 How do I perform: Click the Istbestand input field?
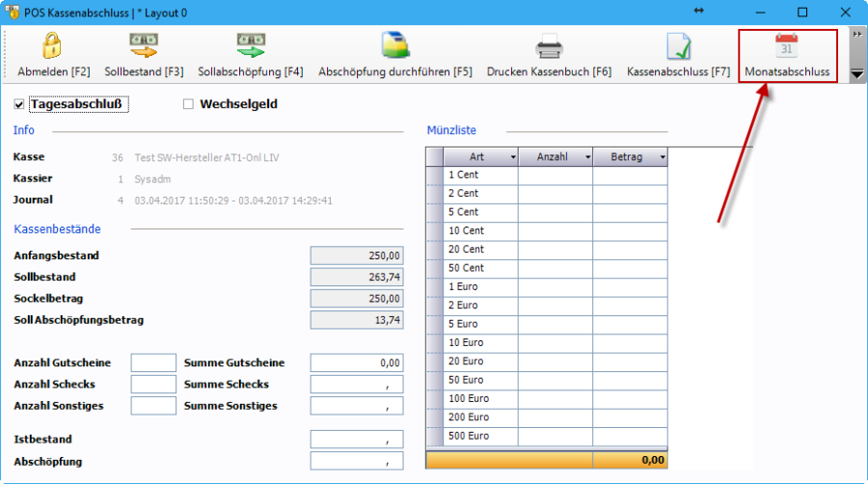[x=356, y=440]
